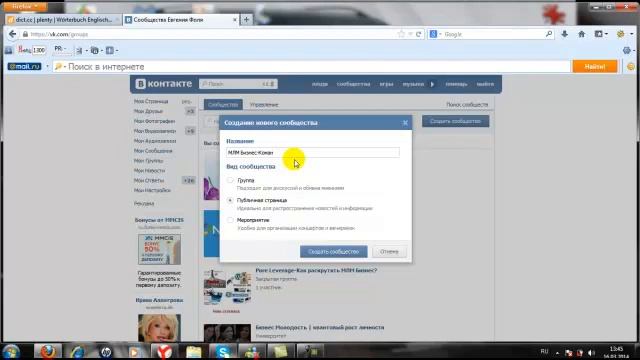This screenshot has width=640, height=360.
Task: Select the Мероприятие radio option
Action: pyautogui.click(x=230, y=220)
